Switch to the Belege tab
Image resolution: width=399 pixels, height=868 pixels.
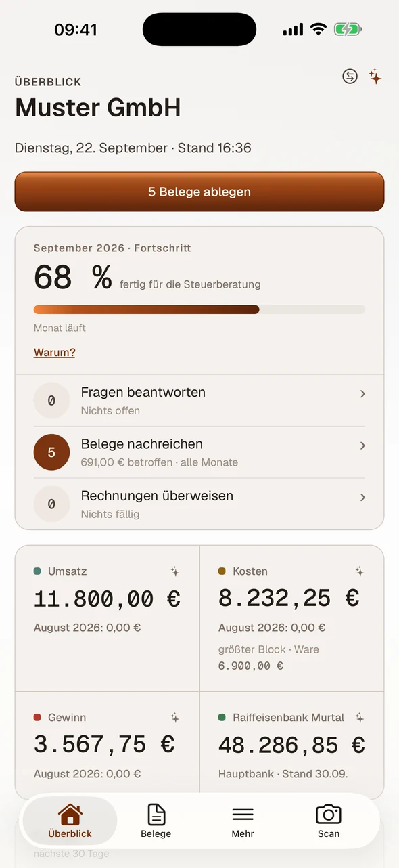[x=156, y=821]
